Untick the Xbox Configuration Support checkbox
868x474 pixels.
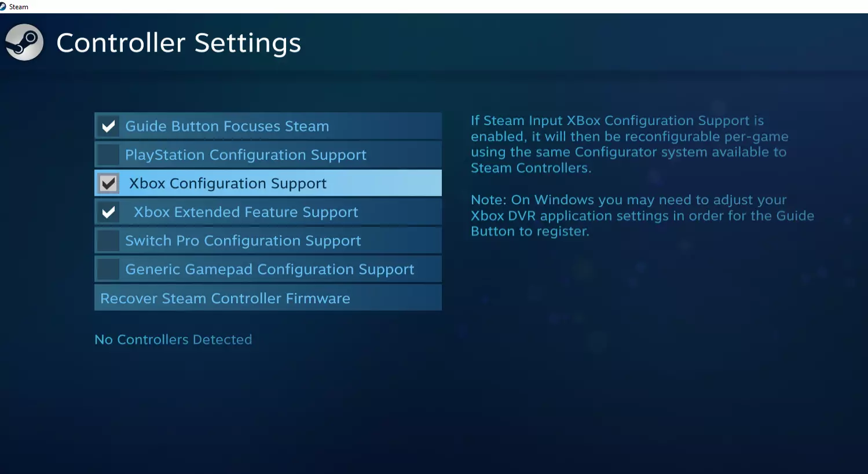[x=108, y=183]
